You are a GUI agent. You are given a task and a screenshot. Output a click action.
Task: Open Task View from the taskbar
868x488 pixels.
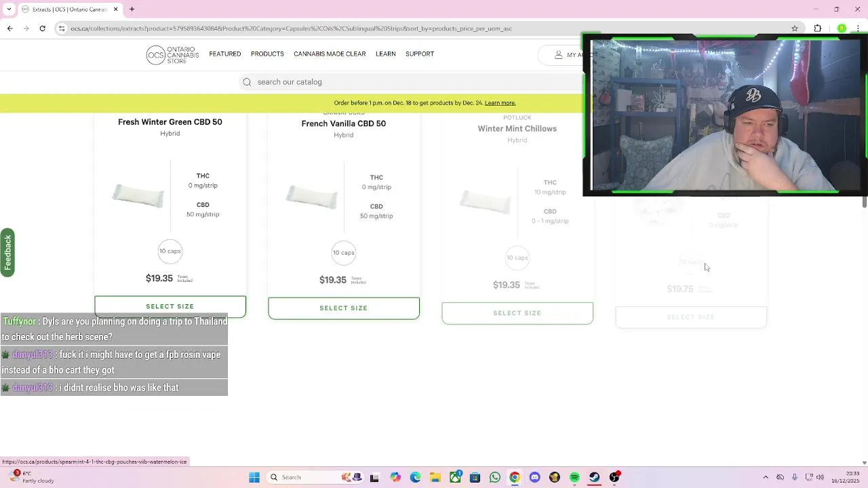click(x=374, y=477)
